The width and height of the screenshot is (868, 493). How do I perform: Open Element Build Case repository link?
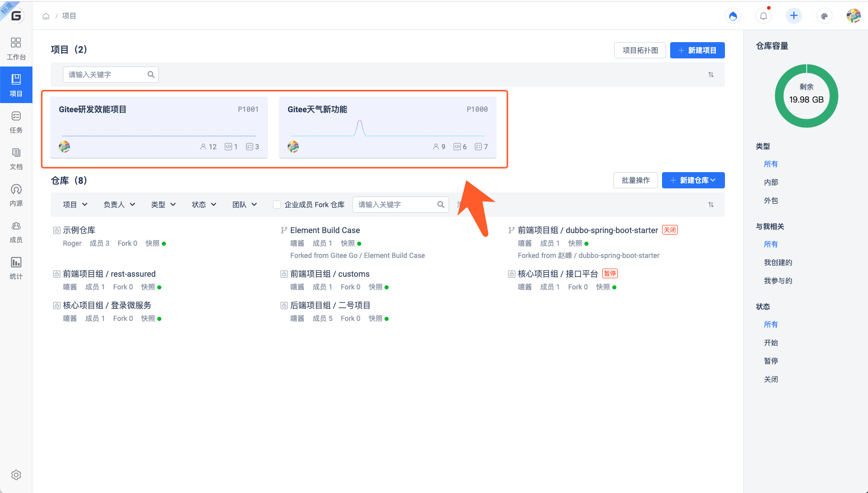click(x=325, y=231)
